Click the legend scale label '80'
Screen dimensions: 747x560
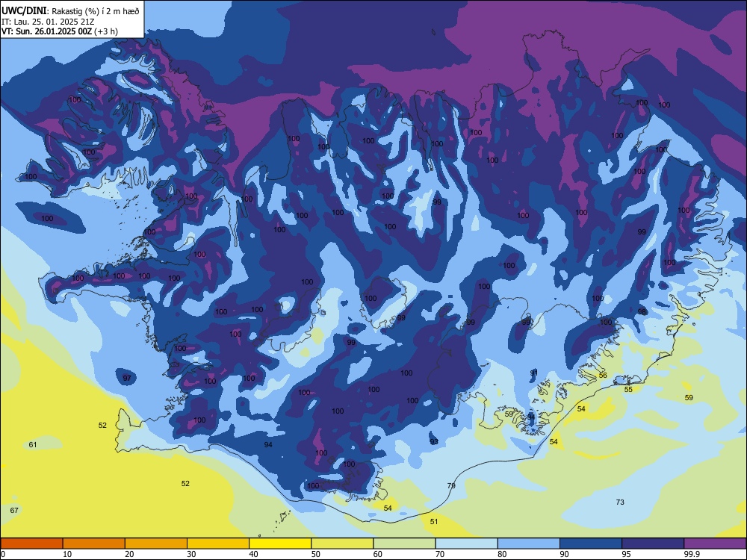[x=503, y=554]
